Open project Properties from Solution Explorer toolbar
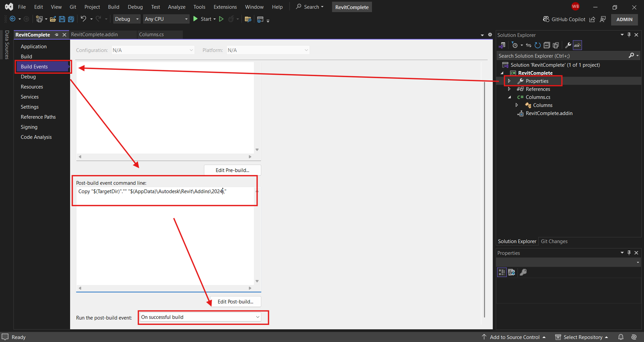644x342 pixels. point(568,45)
